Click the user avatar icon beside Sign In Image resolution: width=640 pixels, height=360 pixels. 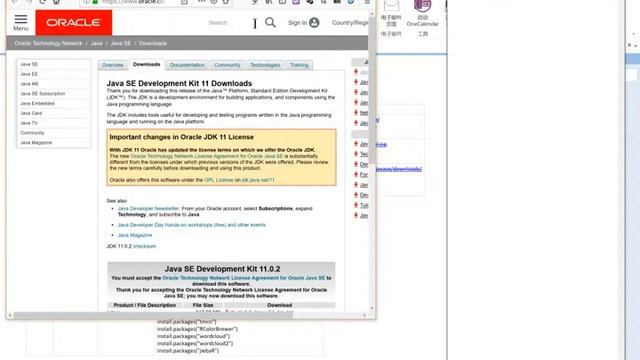314,22
